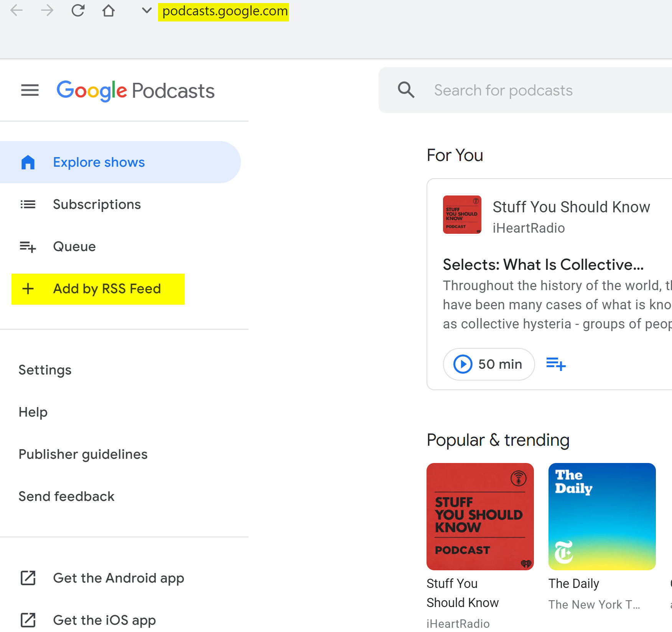The image size is (672, 632).
Task: Play the 50 min episode
Action: pyautogui.click(x=489, y=364)
